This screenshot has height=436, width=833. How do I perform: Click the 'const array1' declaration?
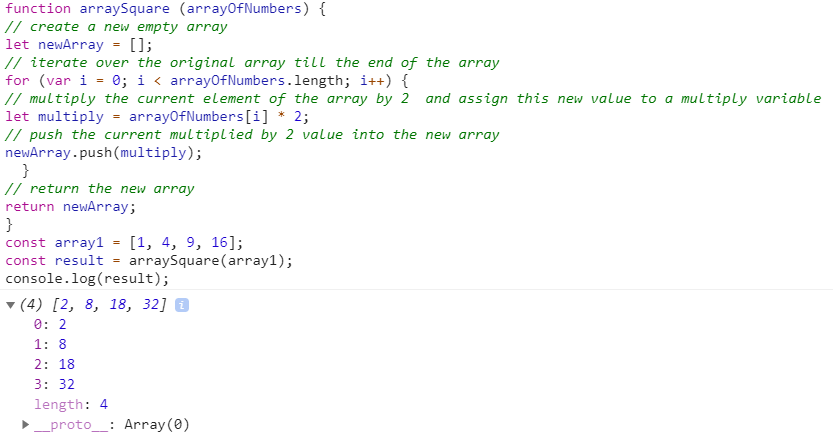(x=54, y=243)
